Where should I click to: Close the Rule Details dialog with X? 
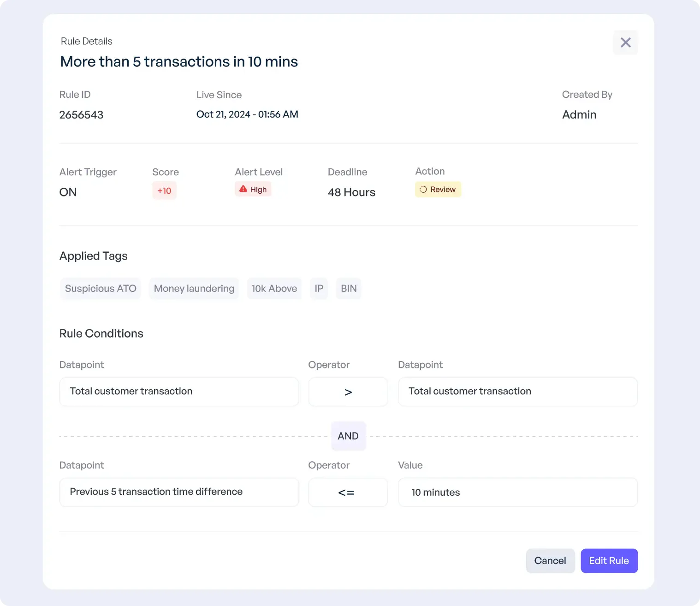click(x=625, y=42)
